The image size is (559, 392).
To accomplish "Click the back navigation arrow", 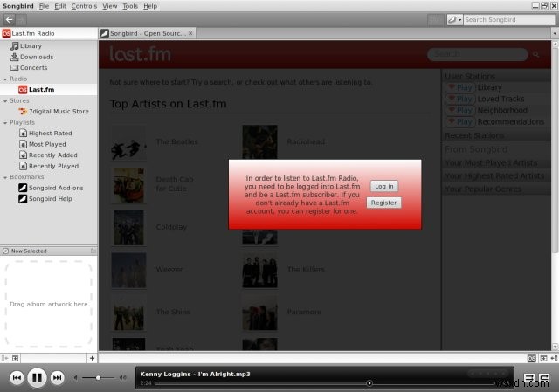I will coord(10,19).
